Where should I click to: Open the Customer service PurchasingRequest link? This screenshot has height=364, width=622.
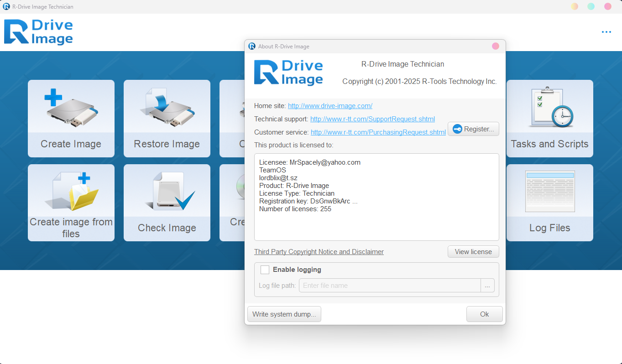tap(378, 132)
